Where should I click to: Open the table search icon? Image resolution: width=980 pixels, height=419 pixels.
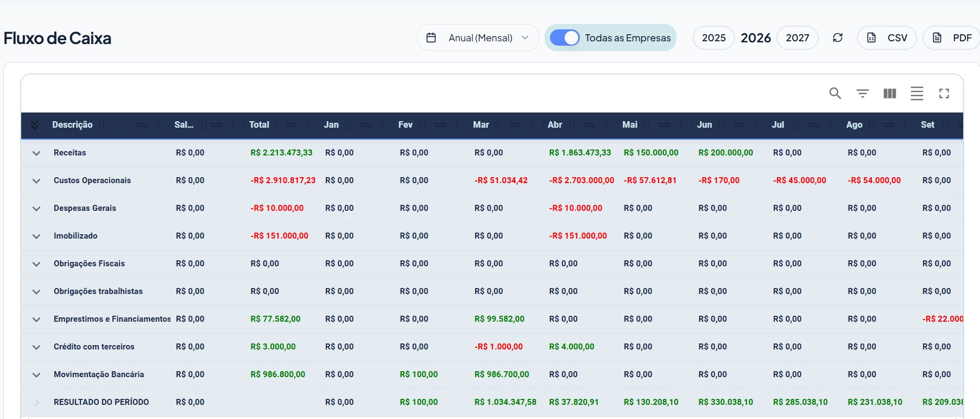[x=835, y=93]
